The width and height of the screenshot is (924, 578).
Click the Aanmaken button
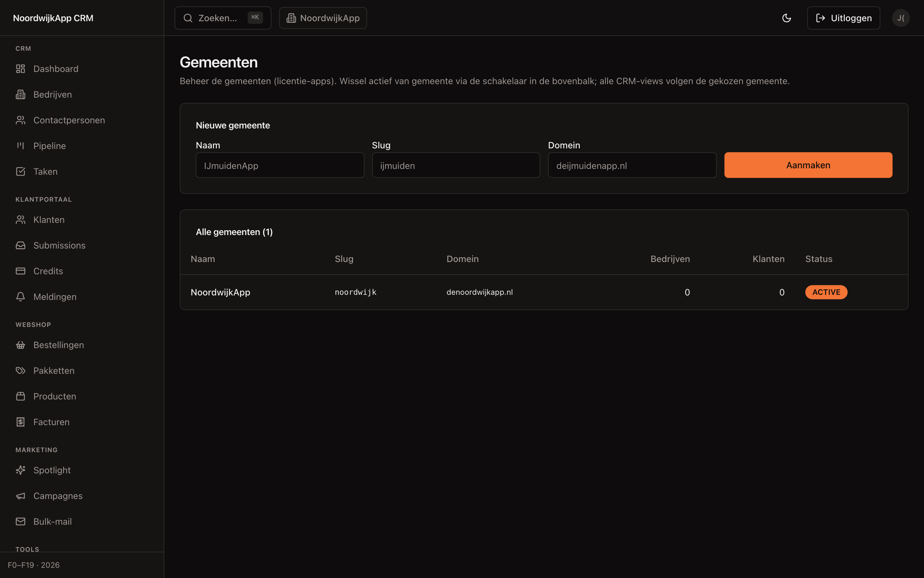click(x=808, y=165)
